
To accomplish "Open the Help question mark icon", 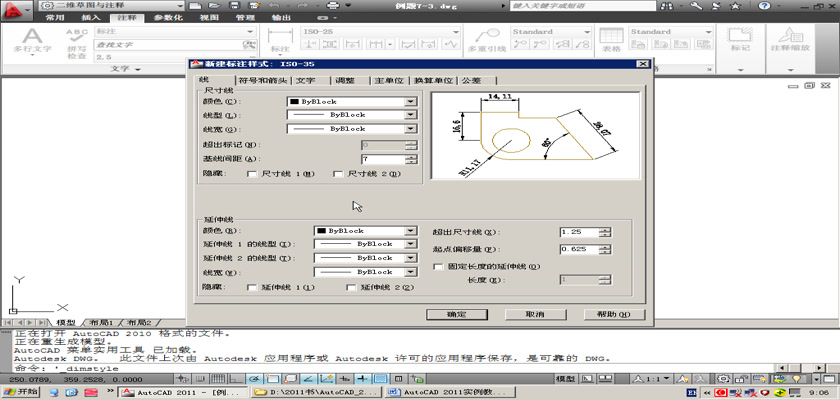I will tap(764, 6).
